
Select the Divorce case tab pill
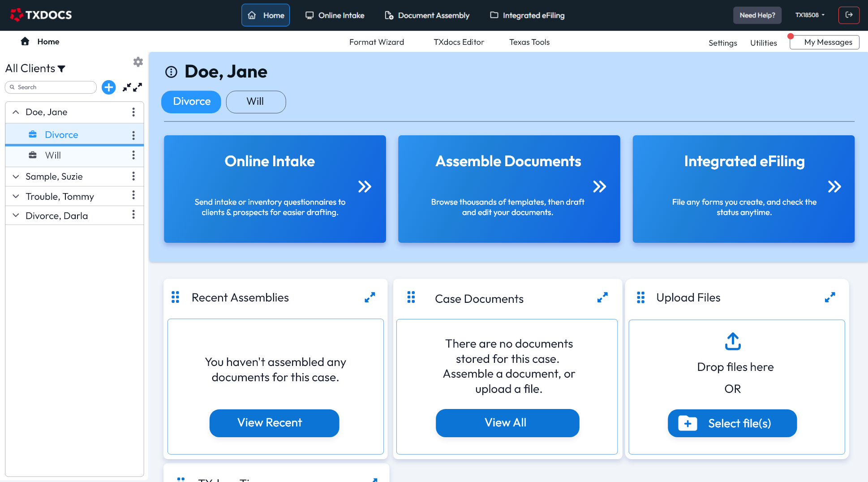(191, 102)
